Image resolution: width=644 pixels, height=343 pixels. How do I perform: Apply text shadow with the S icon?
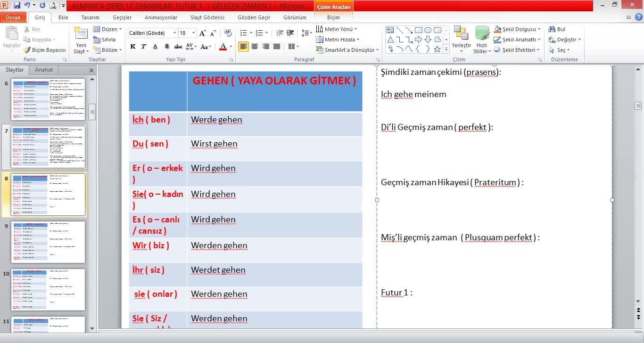(166, 47)
